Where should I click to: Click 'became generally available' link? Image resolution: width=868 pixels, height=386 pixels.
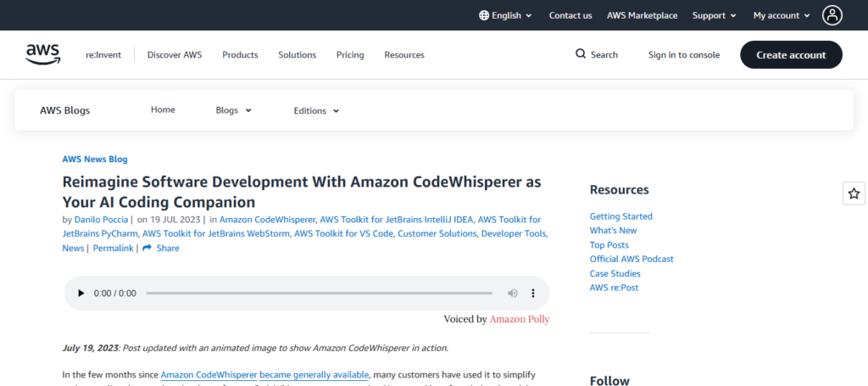coord(314,375)
